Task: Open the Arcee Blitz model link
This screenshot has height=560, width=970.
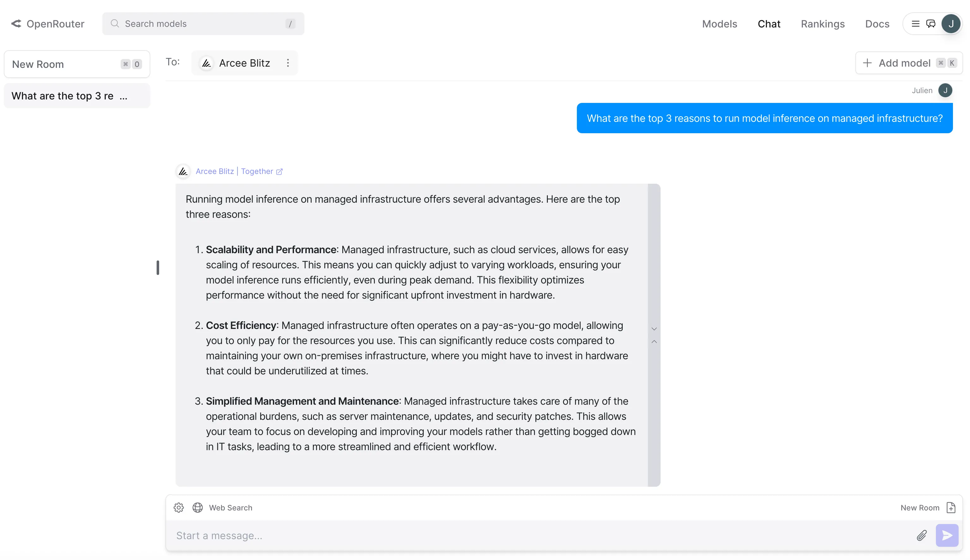Action: click(x=215, y=171)
